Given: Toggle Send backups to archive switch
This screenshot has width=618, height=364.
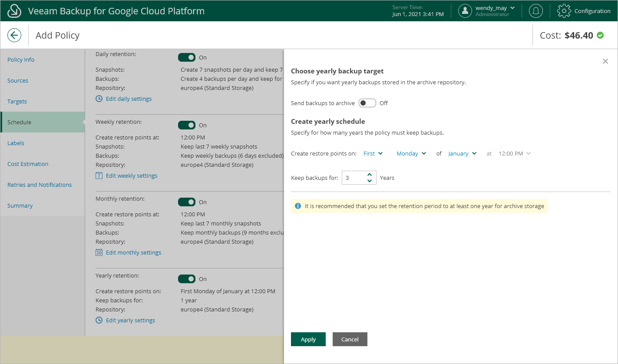Looking at the screenshot, I should (x=367, y=103).
